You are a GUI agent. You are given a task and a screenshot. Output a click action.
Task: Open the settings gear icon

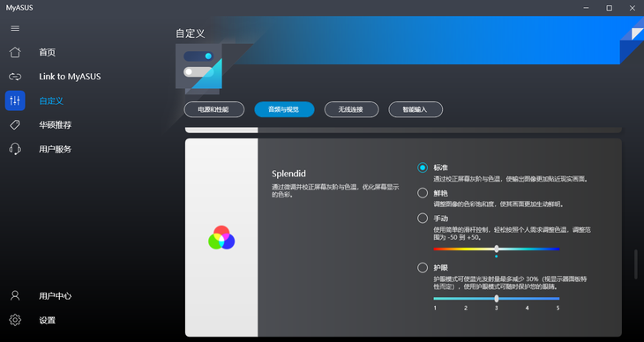[x=15, y=320]
